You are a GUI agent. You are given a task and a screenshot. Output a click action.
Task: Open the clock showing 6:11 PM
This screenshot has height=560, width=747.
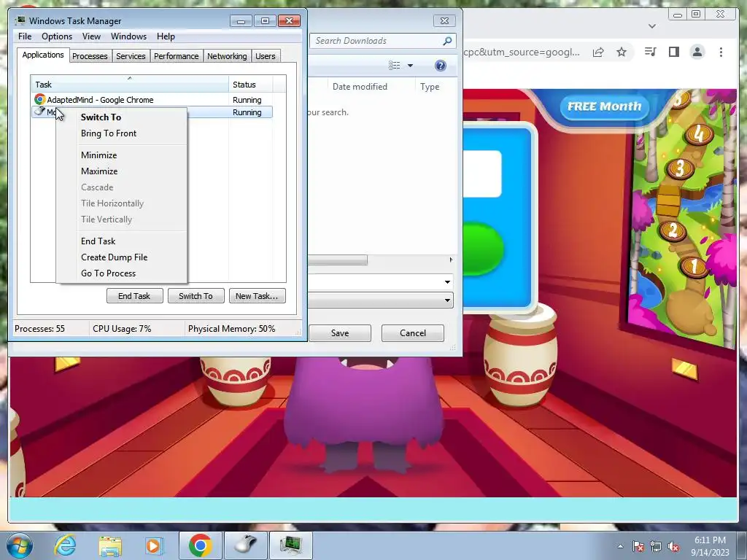pos(710,546)
